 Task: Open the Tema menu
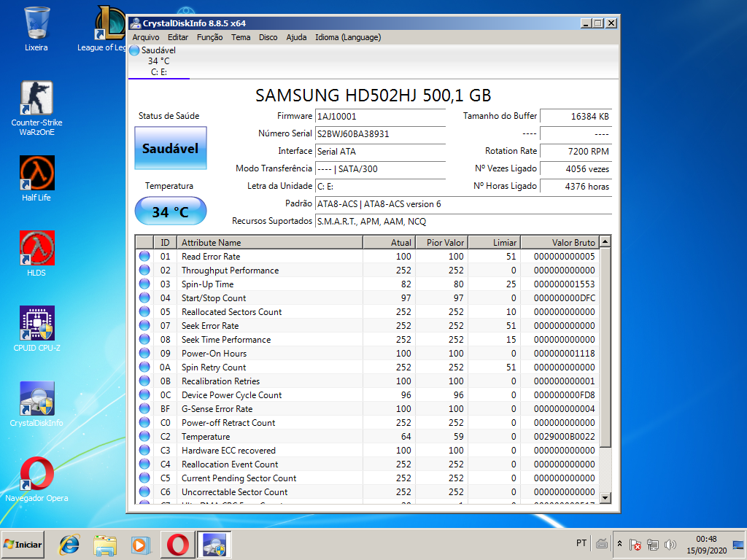(241, 37)
